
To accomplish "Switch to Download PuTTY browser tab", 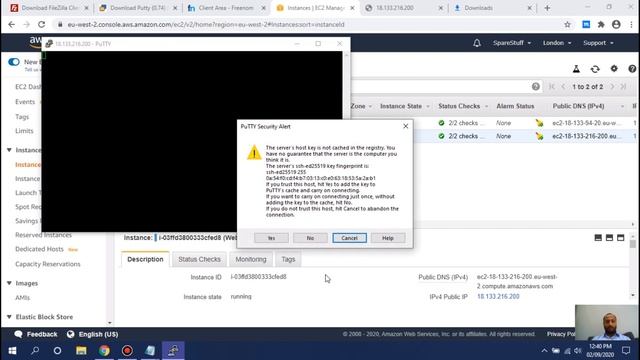I will [138, 8].
